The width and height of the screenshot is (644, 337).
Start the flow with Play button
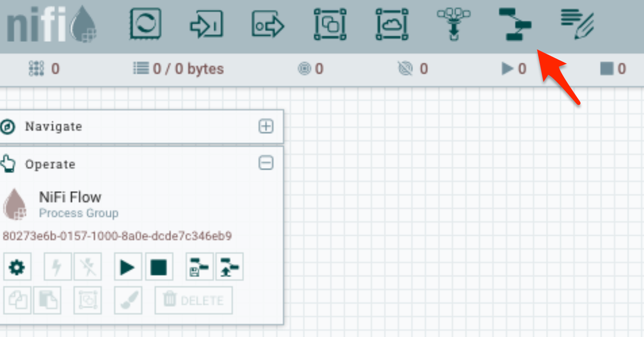tap(128, 267)
